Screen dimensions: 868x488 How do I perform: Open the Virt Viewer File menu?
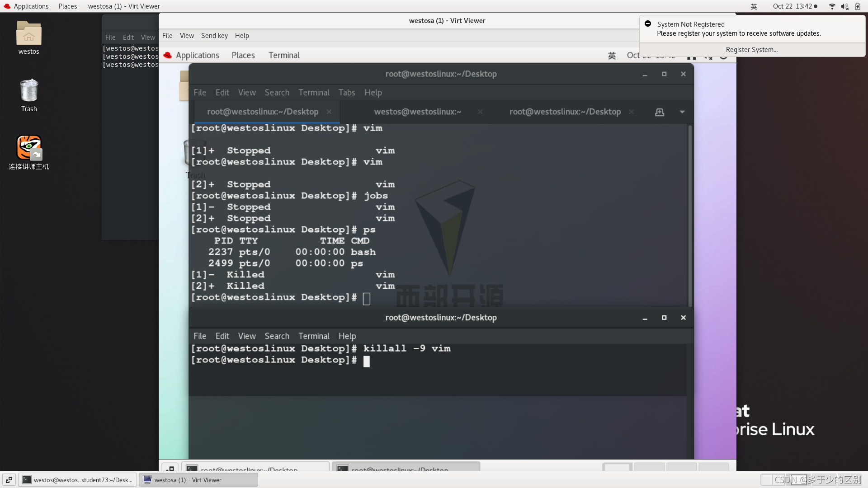click(167, 36)
